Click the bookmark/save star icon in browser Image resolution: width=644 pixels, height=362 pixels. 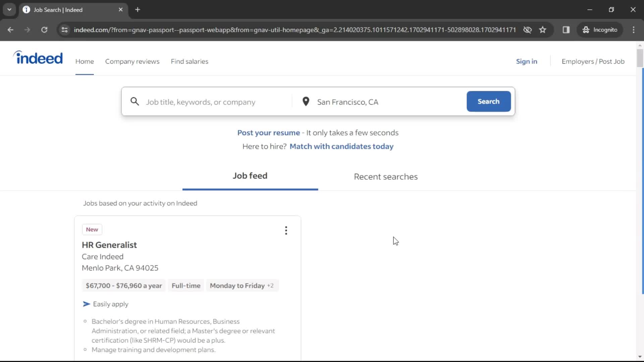543,29
